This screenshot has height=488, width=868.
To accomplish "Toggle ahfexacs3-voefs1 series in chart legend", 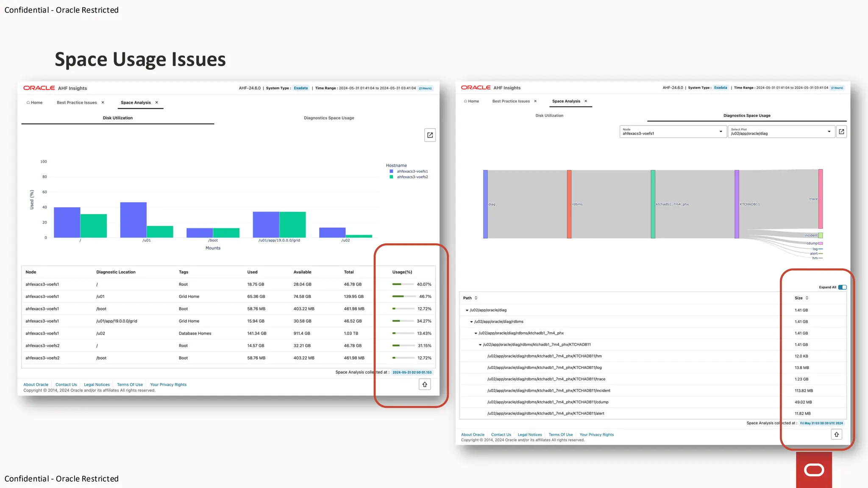I will point(412,172).
